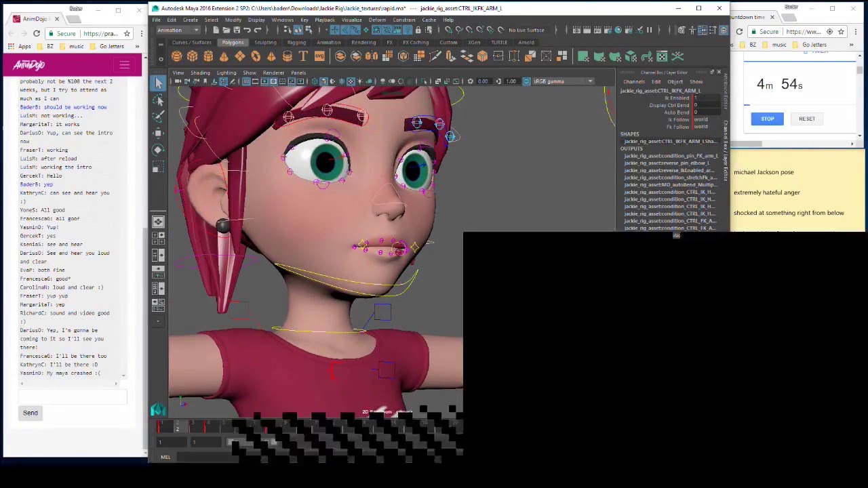Expand the bookmarks overflow in timer browser
This screenshot has height=488, width=868.
[x=851, y=45]
